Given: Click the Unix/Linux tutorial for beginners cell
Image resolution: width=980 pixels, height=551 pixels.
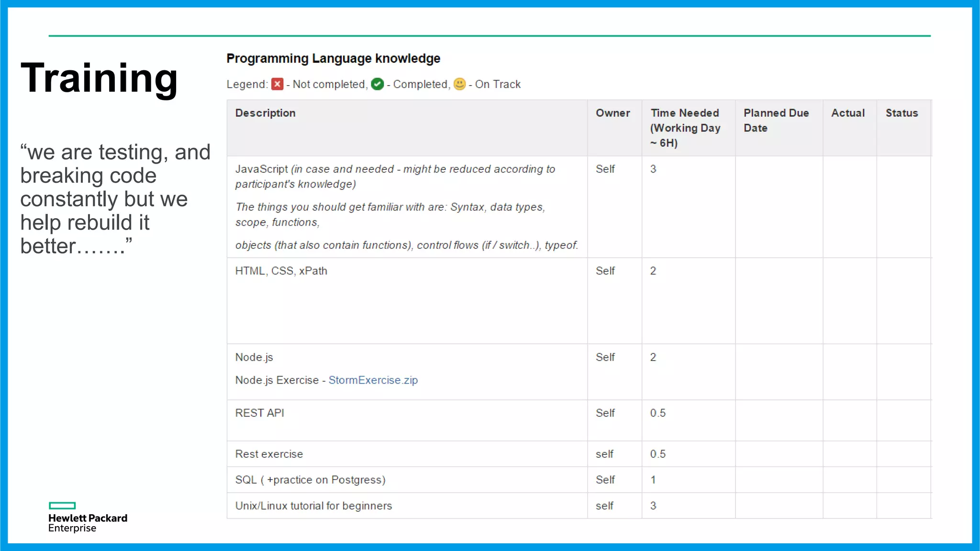Looking at the screenshot, I should [x=313, y=506].
